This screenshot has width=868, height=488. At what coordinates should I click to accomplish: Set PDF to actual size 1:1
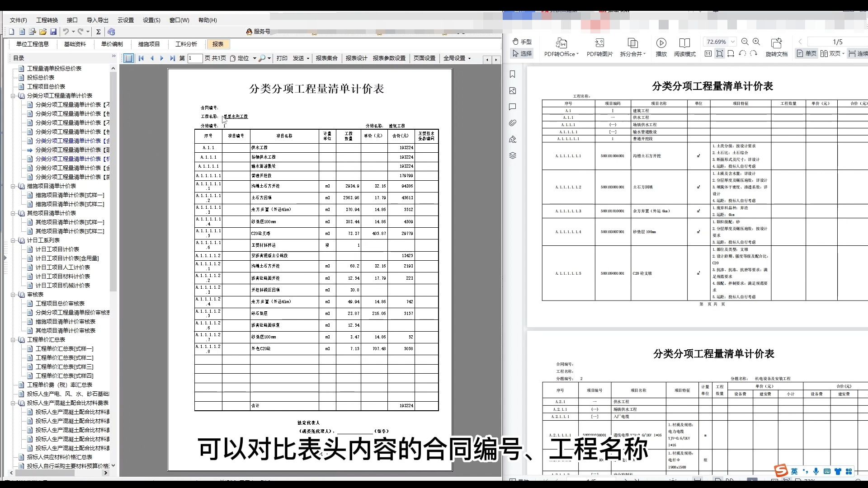(708, 53)
